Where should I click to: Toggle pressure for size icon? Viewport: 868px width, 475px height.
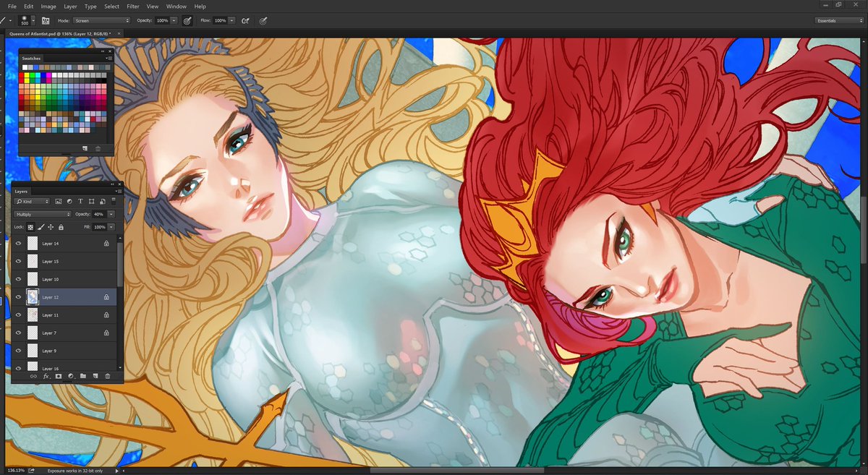pos(263,21)
